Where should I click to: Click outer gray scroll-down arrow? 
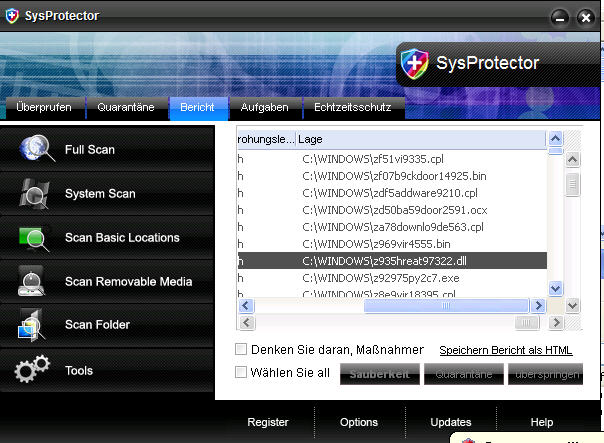(572, 305)
